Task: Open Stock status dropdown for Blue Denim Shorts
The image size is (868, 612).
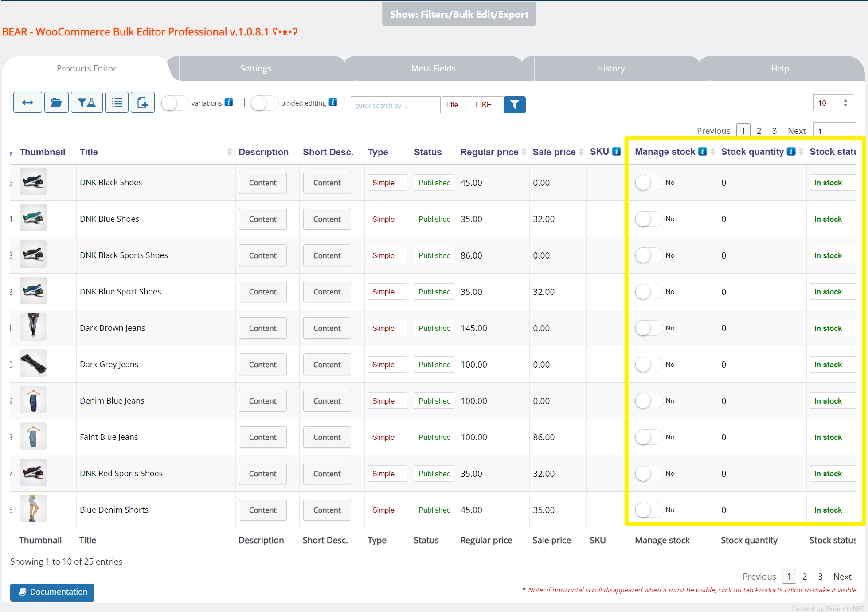Action: click(833, 510)
